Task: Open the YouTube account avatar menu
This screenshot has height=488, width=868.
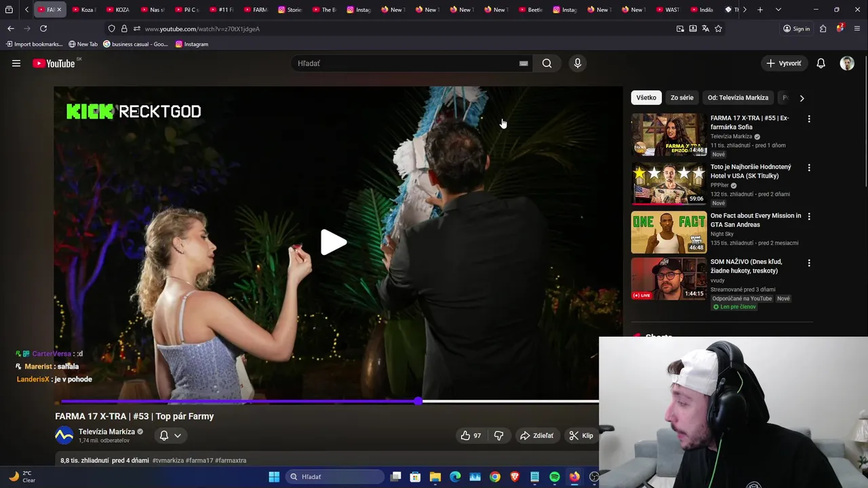Action: click(x=847, y=63)
